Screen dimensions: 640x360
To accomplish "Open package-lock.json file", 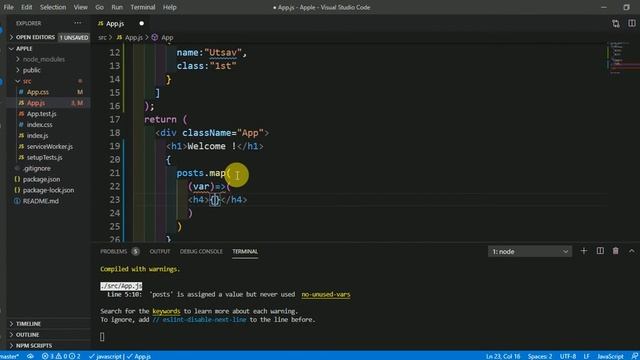I will coord(48,190).
